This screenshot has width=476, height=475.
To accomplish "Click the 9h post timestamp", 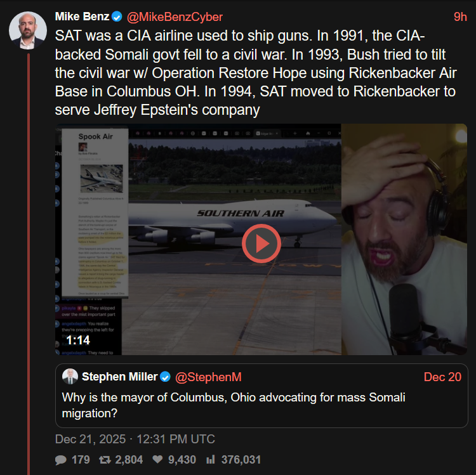I will click(x=460, y=17).
